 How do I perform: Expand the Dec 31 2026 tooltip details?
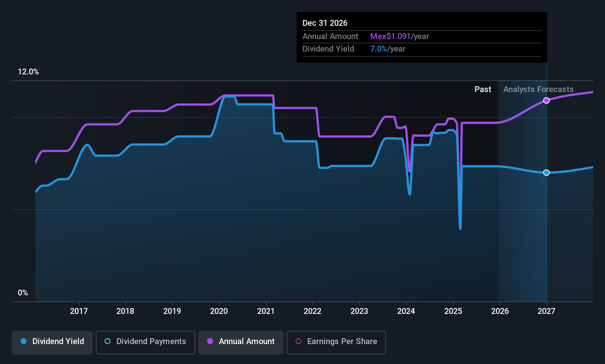tap(422, 37)
